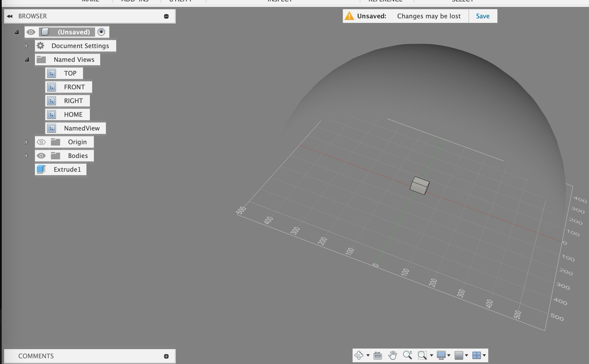Select the NamedView label text
The image size is (589, 364).
coord(82,128)
